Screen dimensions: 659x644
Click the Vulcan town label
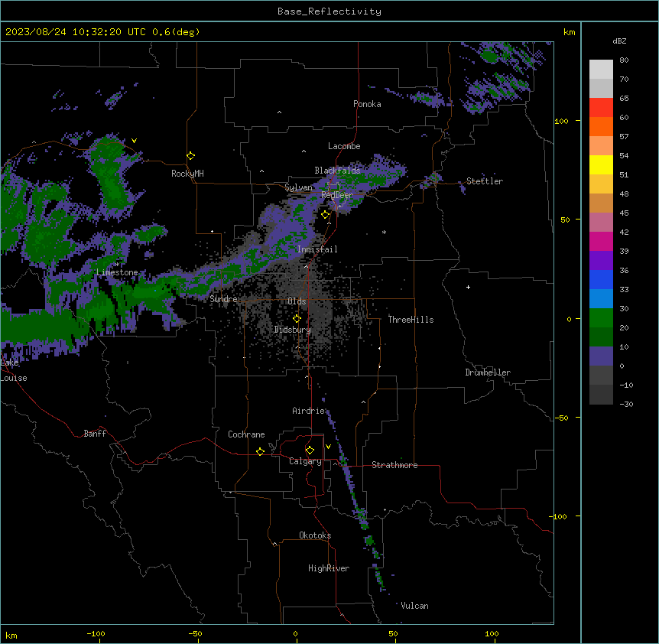click(x=414, y=606)
